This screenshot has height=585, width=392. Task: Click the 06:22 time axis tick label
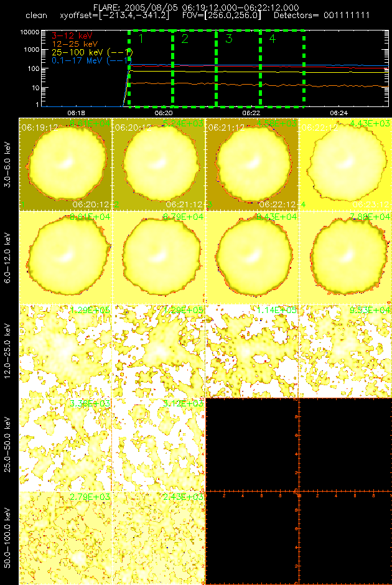click(251, 112)
